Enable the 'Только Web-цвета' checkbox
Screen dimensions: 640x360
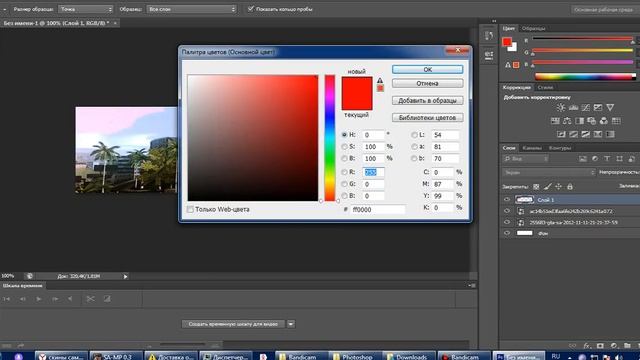pyautogui.click(x=190, y=209)
